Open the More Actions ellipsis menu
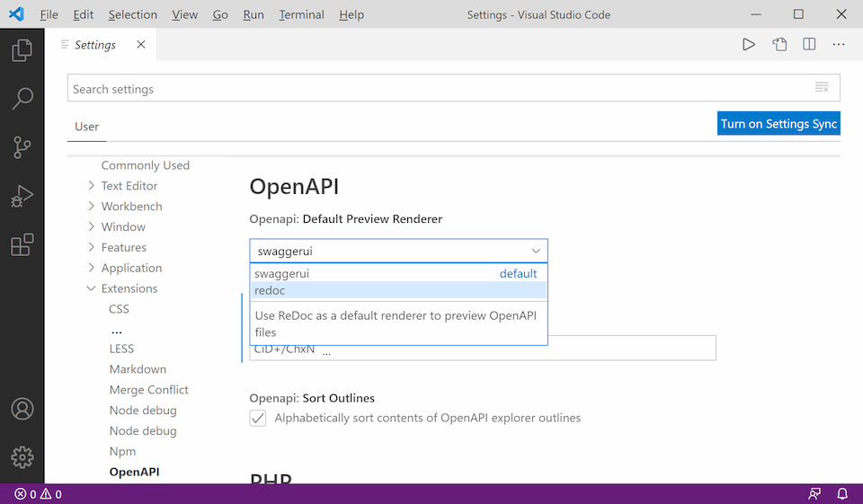 coord(838,45)
